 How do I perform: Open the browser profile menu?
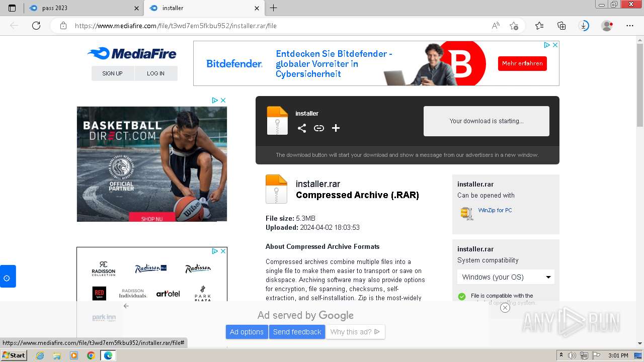pyautogui.click(x=607, y=26)
